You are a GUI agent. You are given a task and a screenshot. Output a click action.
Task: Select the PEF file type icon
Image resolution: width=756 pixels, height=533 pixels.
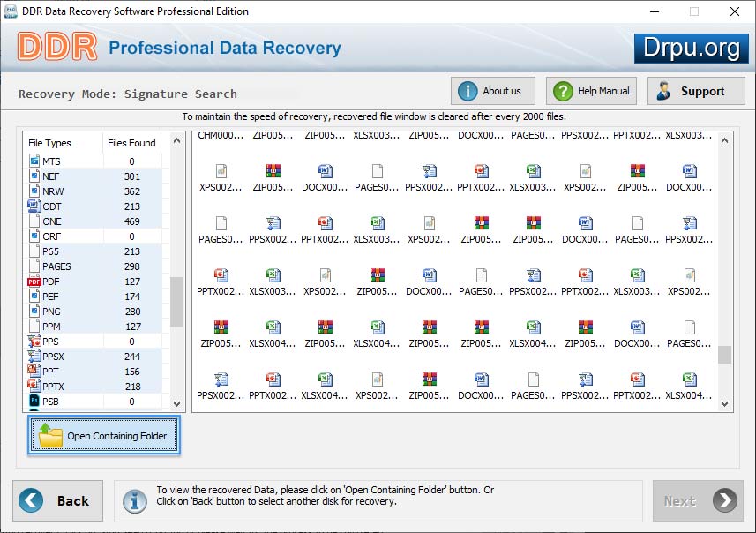coord(34,297)
